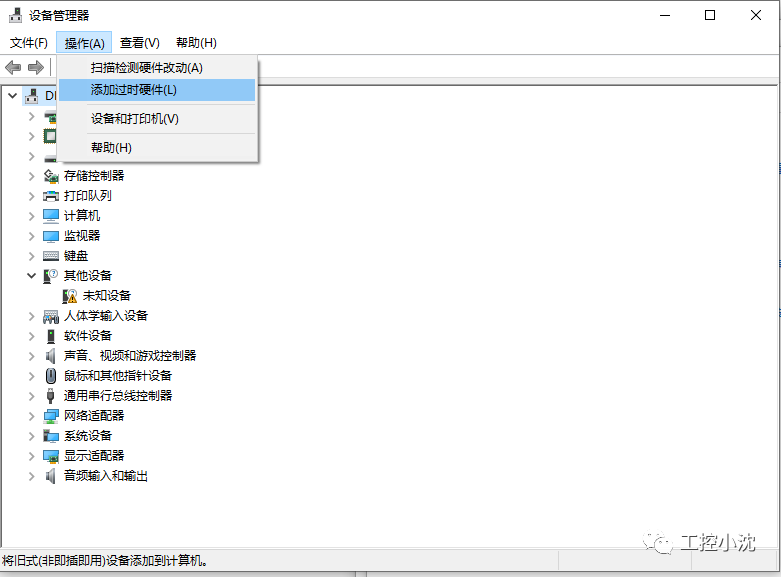Expand the 网络适配器 category
Screen dimensions: 781x577
[x=31, y=416]
